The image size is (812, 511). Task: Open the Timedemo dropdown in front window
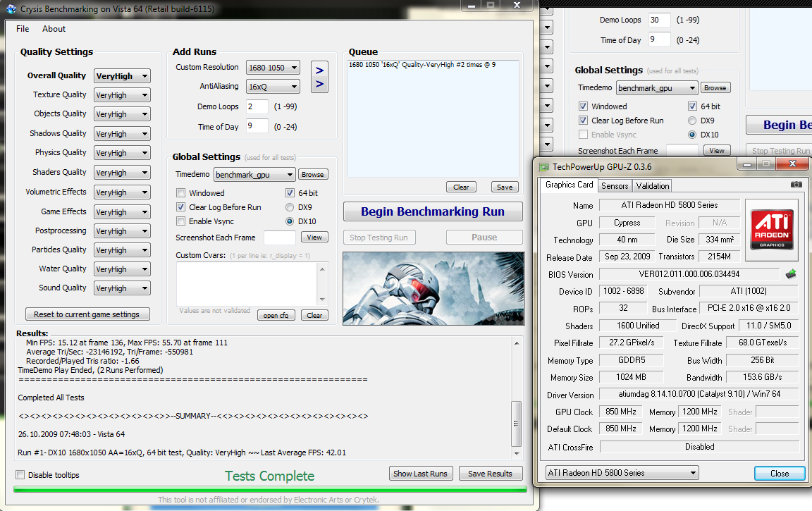pos(254,175)
